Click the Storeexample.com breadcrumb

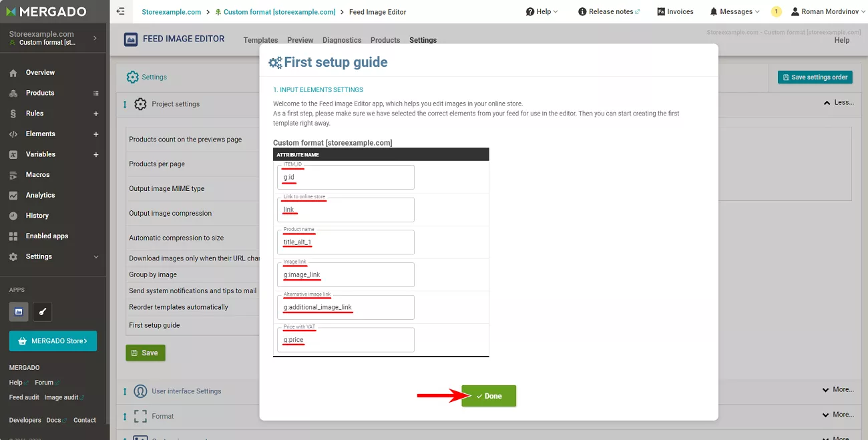172,12
